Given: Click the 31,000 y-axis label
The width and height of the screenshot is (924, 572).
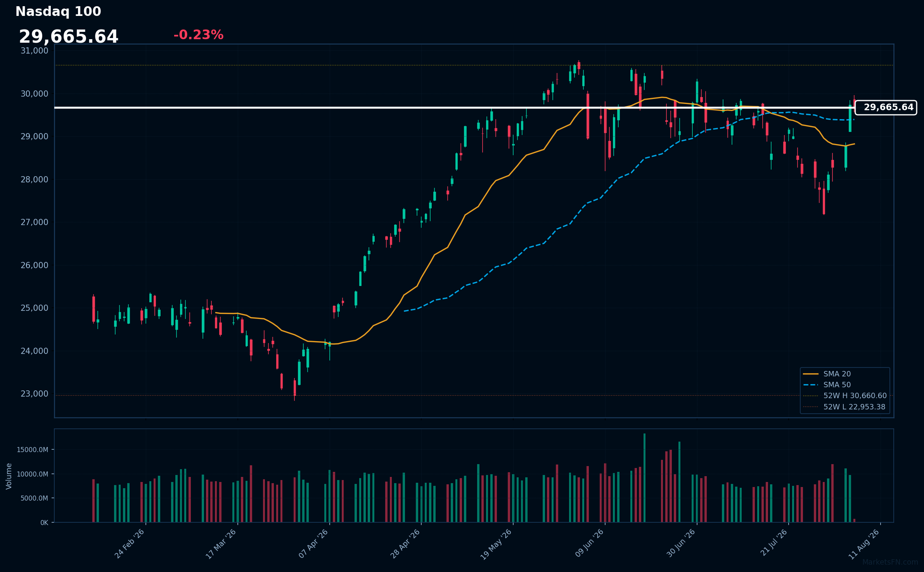Looking at the screenshot, I should [x=35, y=51].
